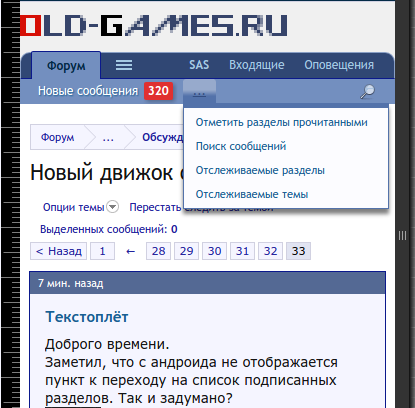
Task: Go to page 30
Action: pyautogui.click(x=214, y=251)
